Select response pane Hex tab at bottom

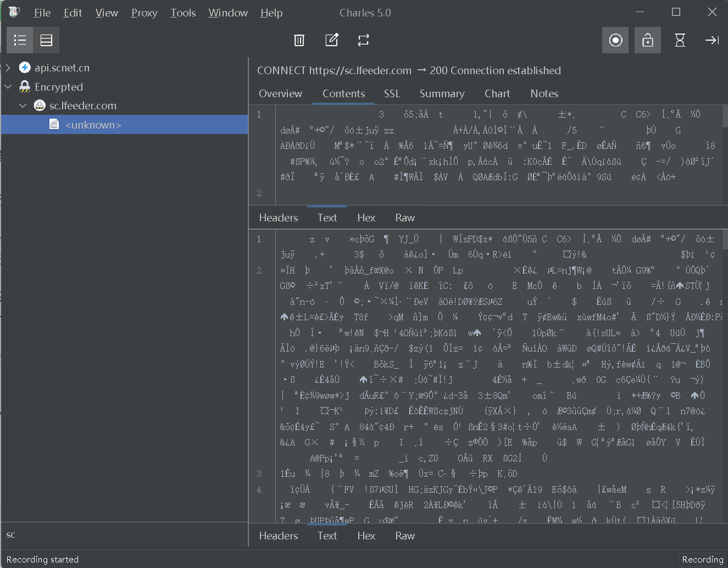[x=366, y=536]
